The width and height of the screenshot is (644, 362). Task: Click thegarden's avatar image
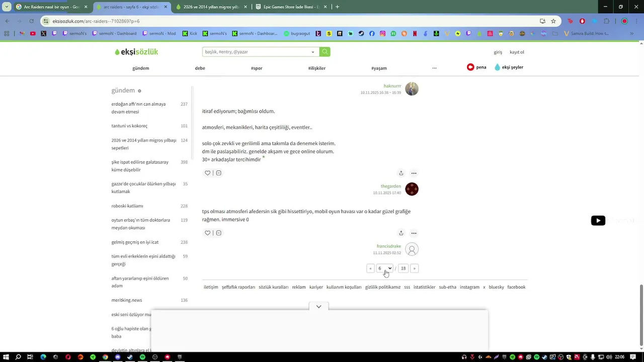[412, 189]
